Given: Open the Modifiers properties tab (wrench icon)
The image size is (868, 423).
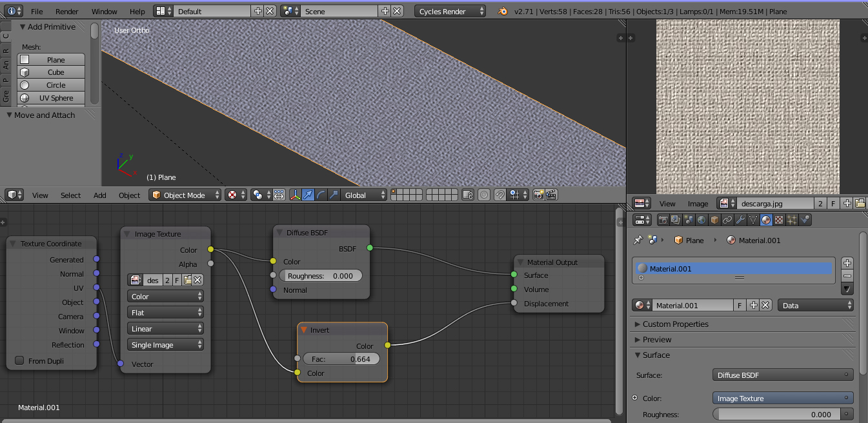Looking at the screenshot, I should click(740, 220).
